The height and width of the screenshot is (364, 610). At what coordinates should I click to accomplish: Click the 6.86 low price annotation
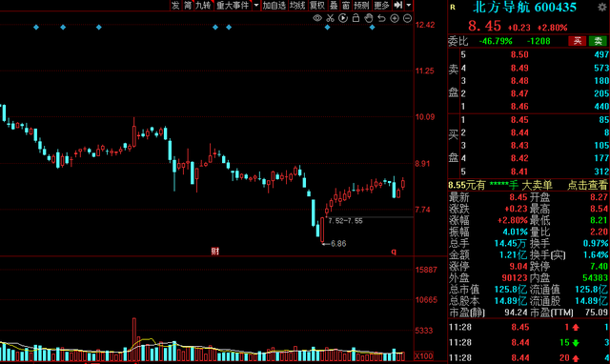338,244
